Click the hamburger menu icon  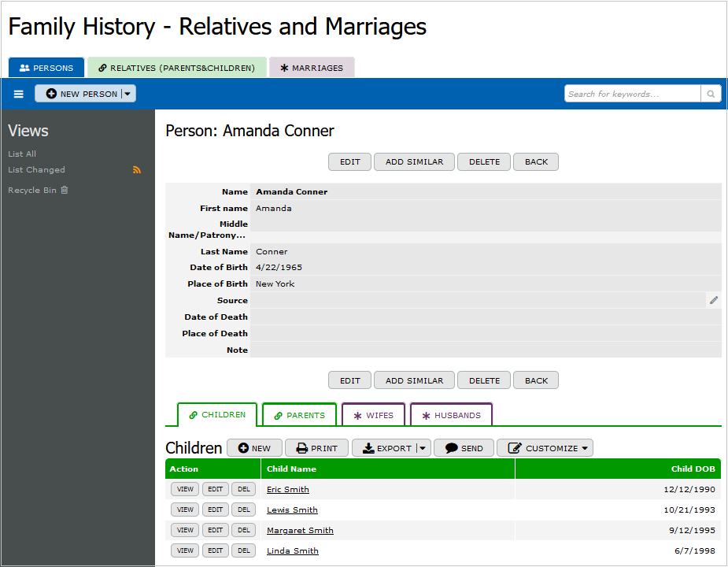[x=19, y=94]
